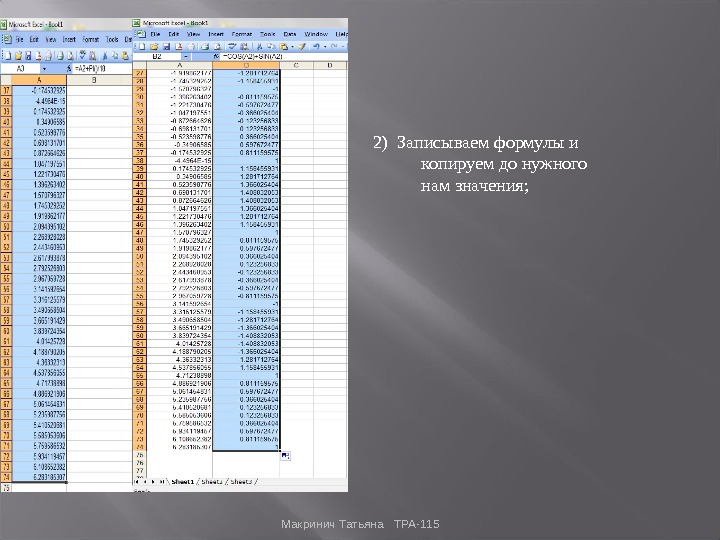
Task: Click Print Preview icon in right Excel window
Action: click(x=218, y=46)
